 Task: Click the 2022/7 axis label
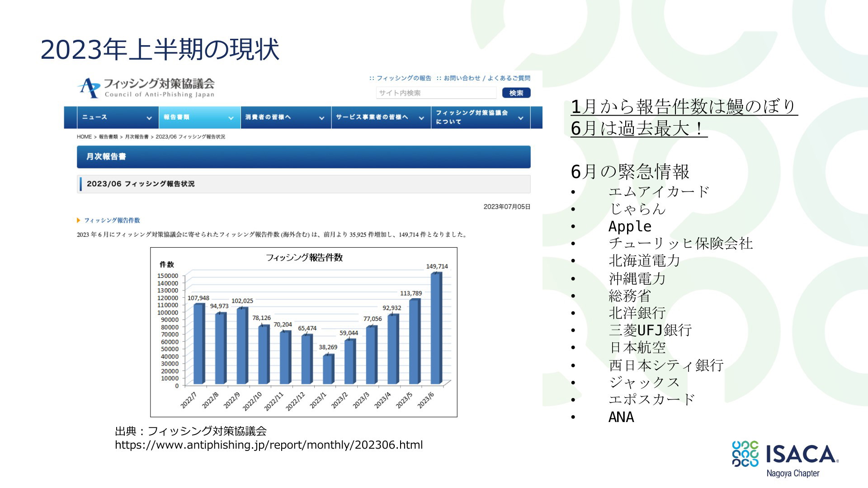189,400
